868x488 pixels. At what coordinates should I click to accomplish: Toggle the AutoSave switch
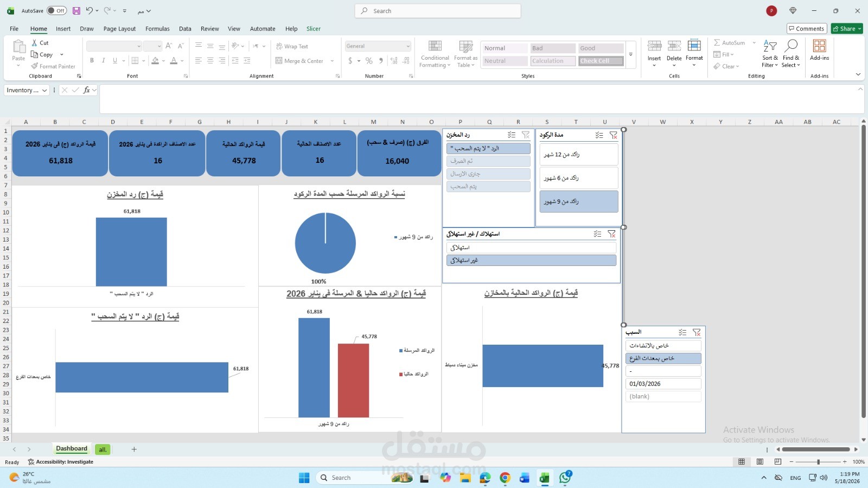point(56,10)
